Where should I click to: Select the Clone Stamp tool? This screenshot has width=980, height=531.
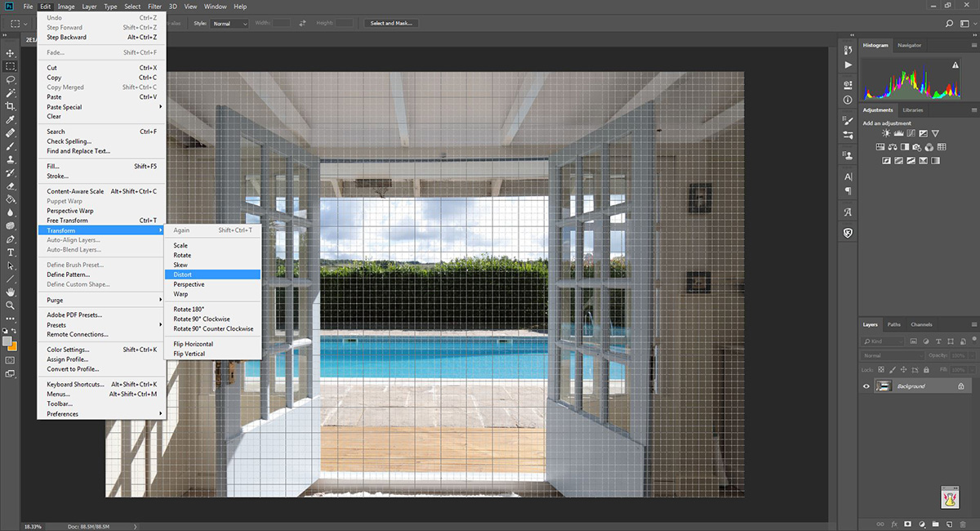tap(11, 160)
